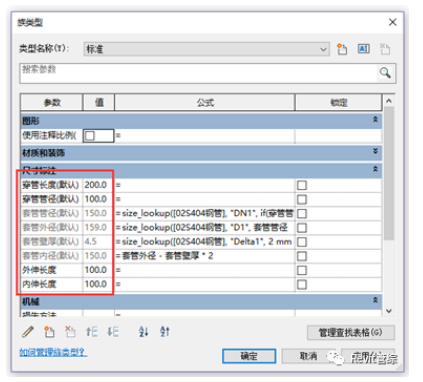Select the 套管壁厚 value 4.5
Image resolution: width=423 pixels, height=382 pixels.
click(x=99, y=242)
